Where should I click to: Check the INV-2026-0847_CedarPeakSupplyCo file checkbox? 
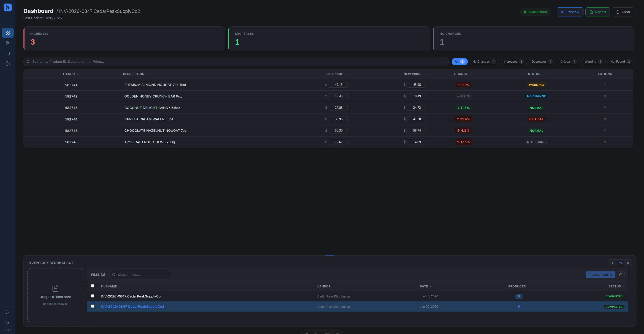pos(93,296)
